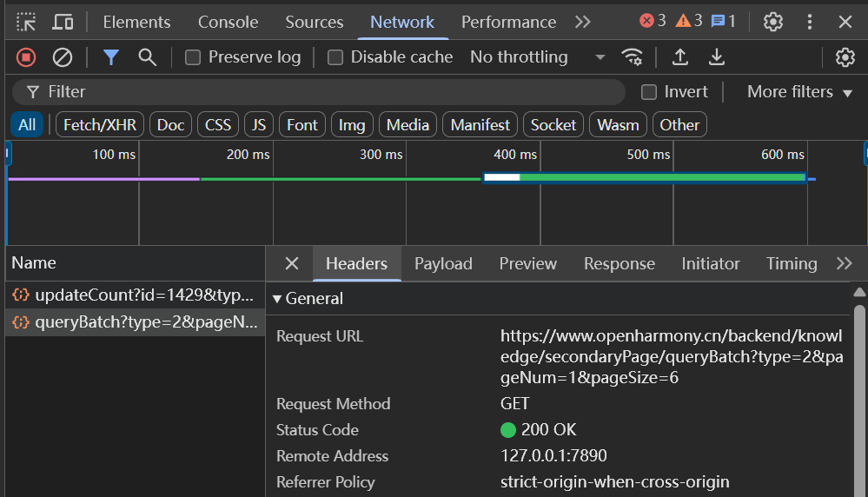
Task: Import HAR file using upload icon
Action: (x=680, y=57)
